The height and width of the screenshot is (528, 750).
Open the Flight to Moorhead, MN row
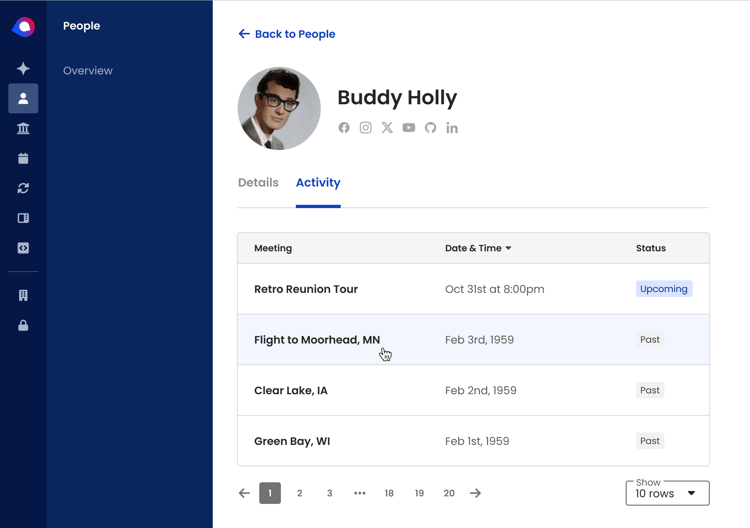[474, 340]
